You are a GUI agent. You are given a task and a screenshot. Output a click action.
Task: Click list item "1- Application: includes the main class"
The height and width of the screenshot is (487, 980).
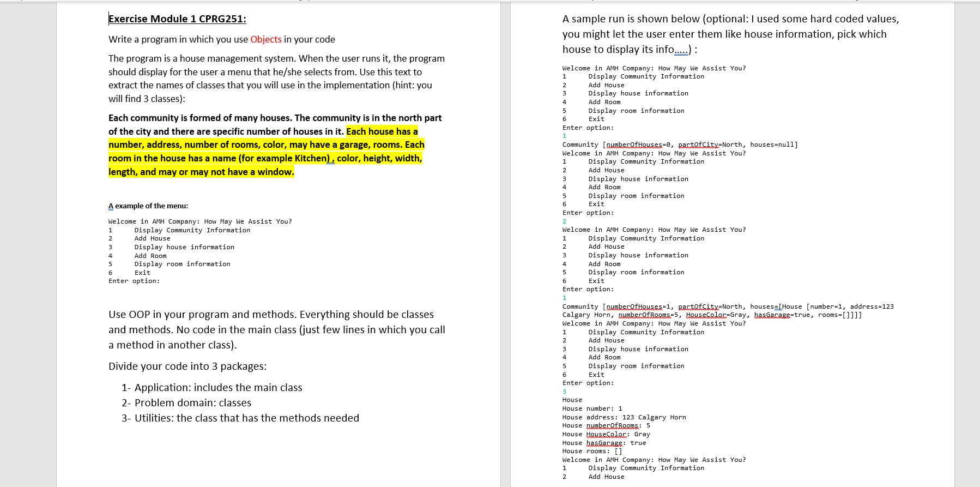click(212, 388)
